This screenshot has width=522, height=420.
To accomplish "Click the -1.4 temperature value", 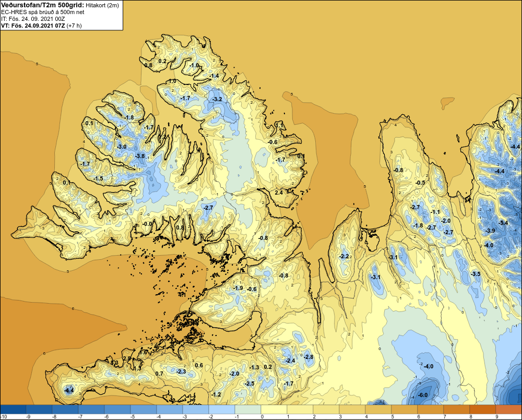I will pos(215,76).
